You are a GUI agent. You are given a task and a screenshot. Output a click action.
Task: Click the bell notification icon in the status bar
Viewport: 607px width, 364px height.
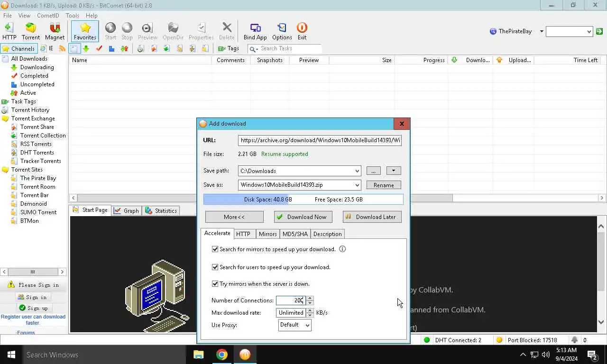575,340
